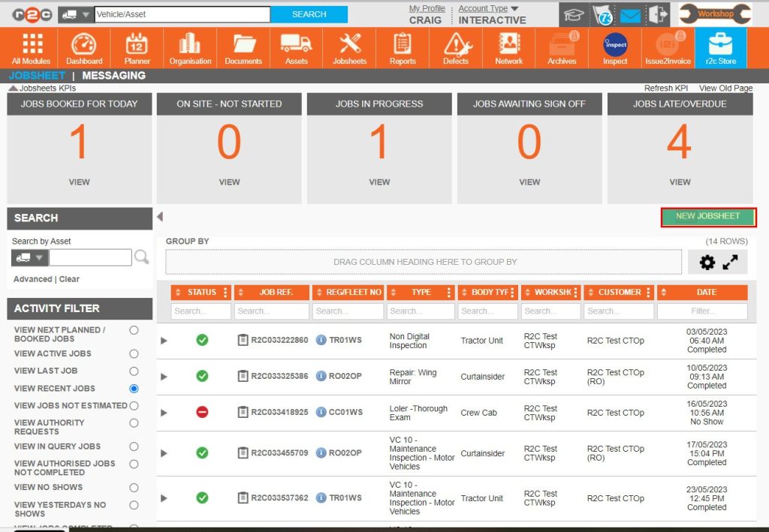Screen dimensions: 769x532
Task: Open the Dashboard module
Action: (84, 47)
